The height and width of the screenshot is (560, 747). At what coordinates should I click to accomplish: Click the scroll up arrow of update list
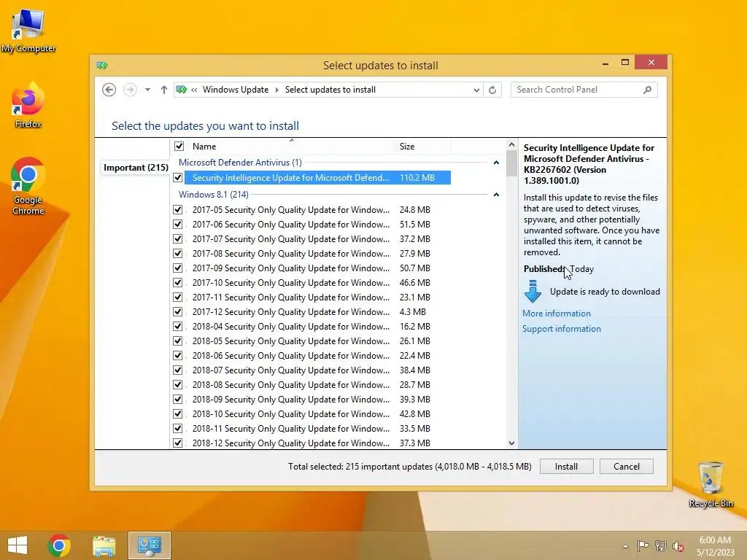511,144
